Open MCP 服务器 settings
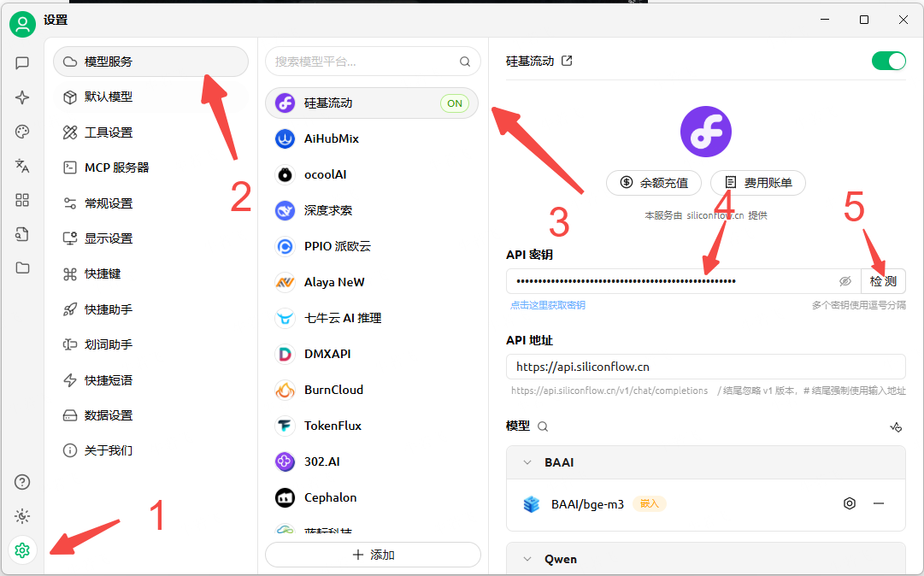This screenshot has width=924, height=576. (150, 168)
